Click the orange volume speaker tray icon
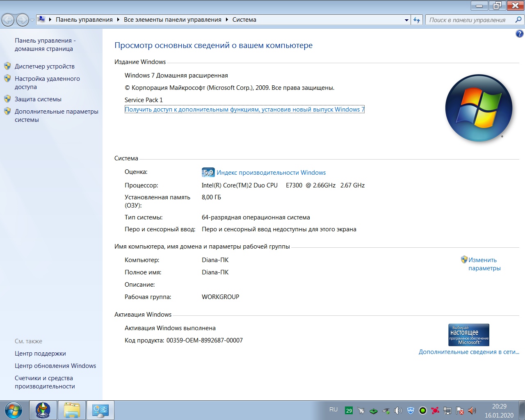Viewport: 525px width, 420px height. click(x=472, y=411)
